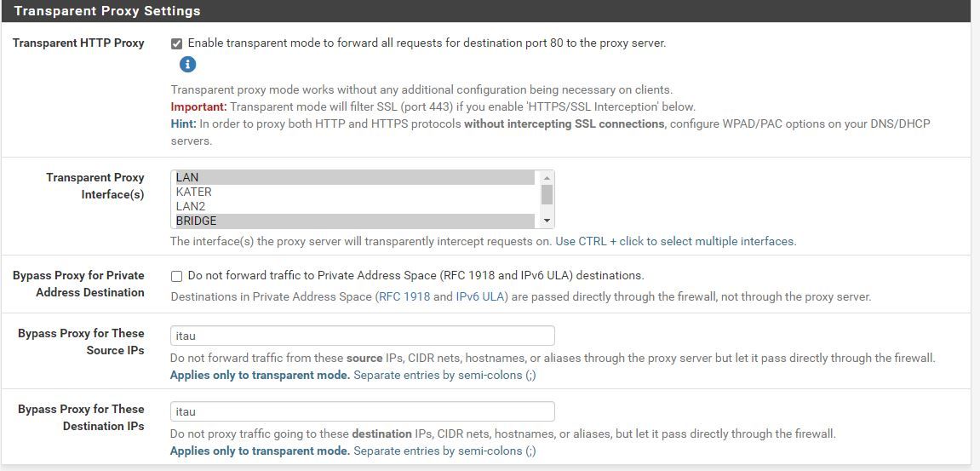Click the interface list scrollbar thumb
Screen dimensions: 980x471
point(547,194)
